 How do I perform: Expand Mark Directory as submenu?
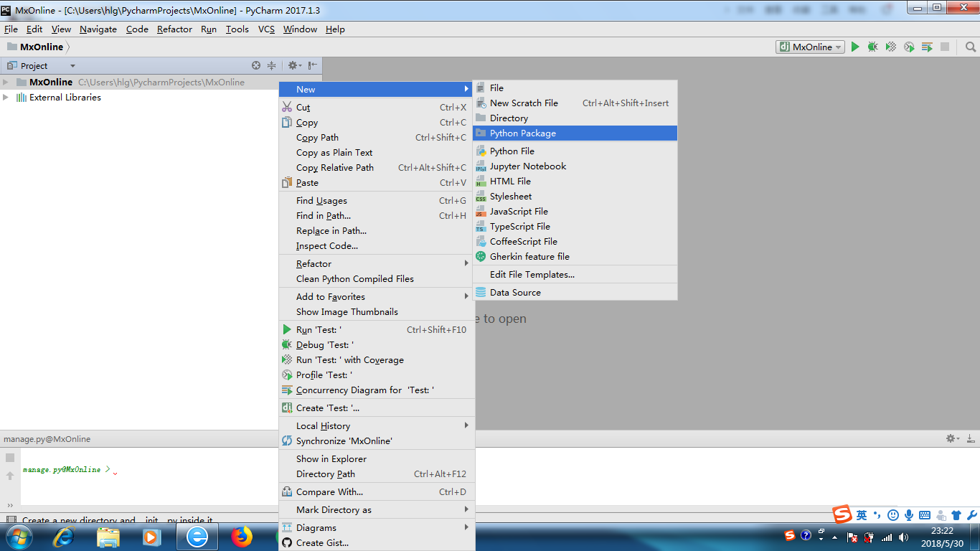pos(377,509)
